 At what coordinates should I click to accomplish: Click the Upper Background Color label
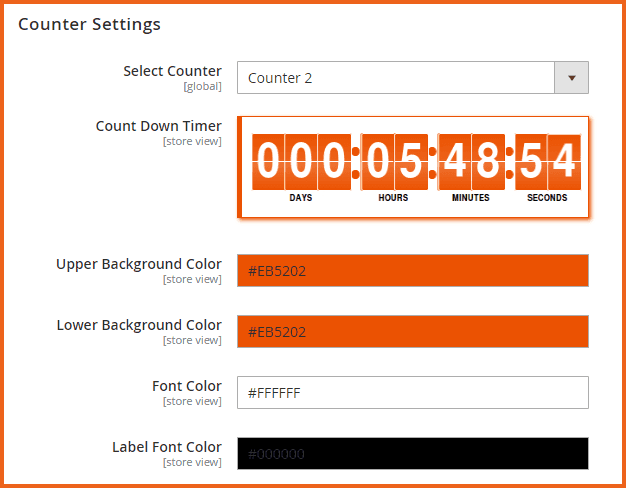click(139, 264)
